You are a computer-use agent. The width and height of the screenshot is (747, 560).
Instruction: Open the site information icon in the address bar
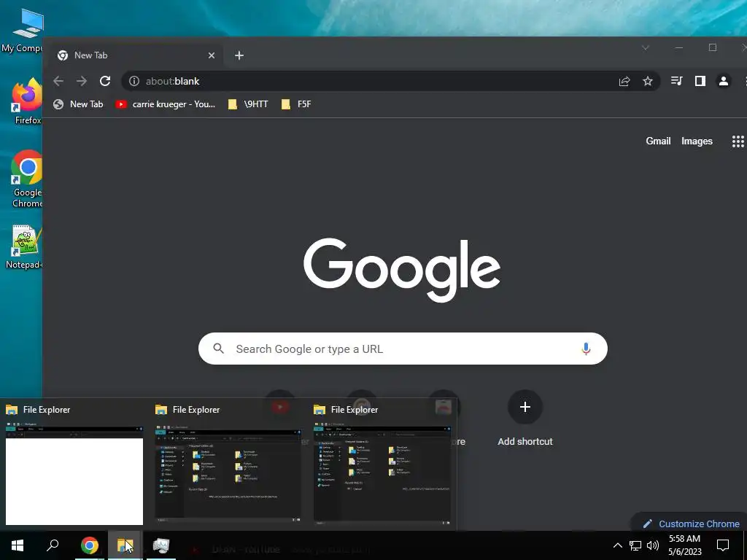[x=134, y=81]
